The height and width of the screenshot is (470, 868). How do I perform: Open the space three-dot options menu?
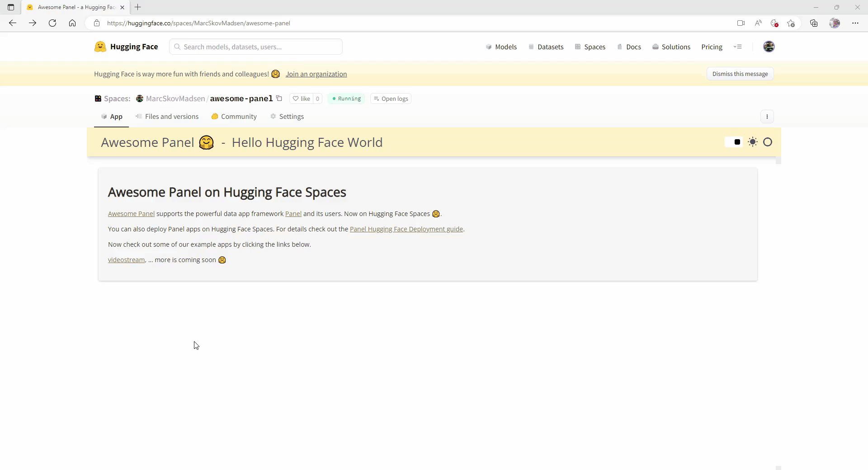(767, 117)
